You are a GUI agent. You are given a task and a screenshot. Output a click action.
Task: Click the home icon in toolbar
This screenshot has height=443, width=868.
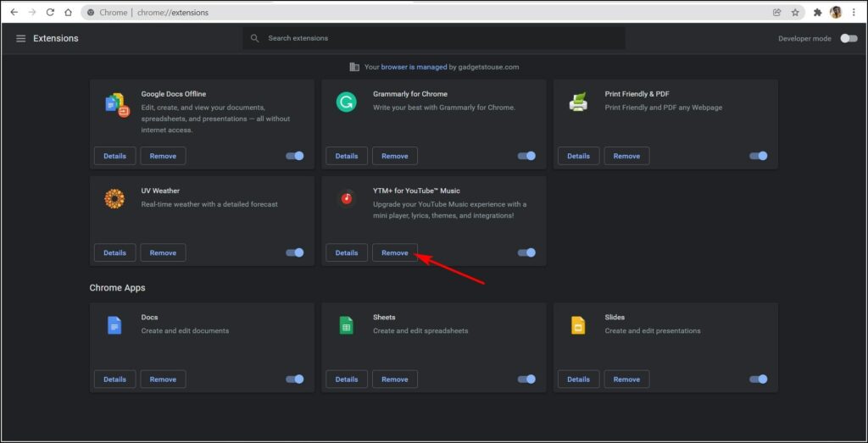pos(68,12)
